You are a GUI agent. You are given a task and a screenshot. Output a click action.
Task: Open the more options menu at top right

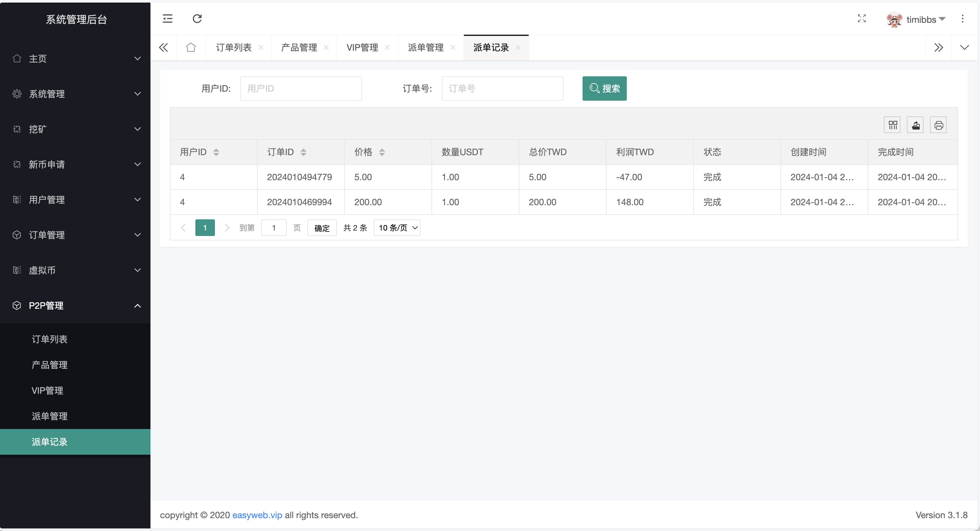pos(962,19)
